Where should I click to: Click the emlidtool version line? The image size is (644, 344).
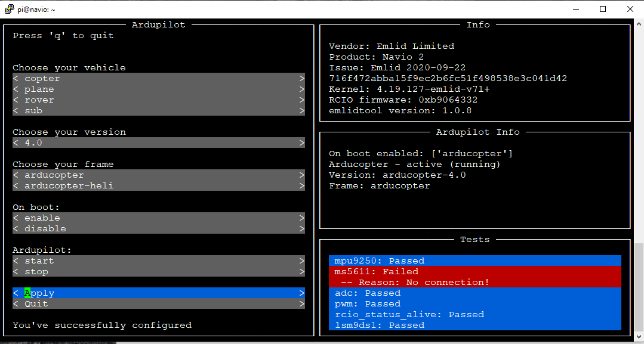pos(400,110)
